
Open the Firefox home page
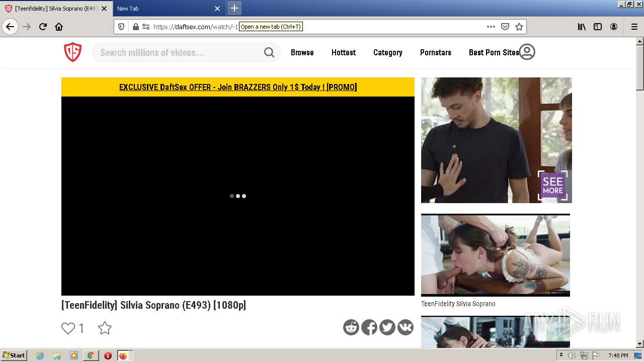(x=59, y=27)
